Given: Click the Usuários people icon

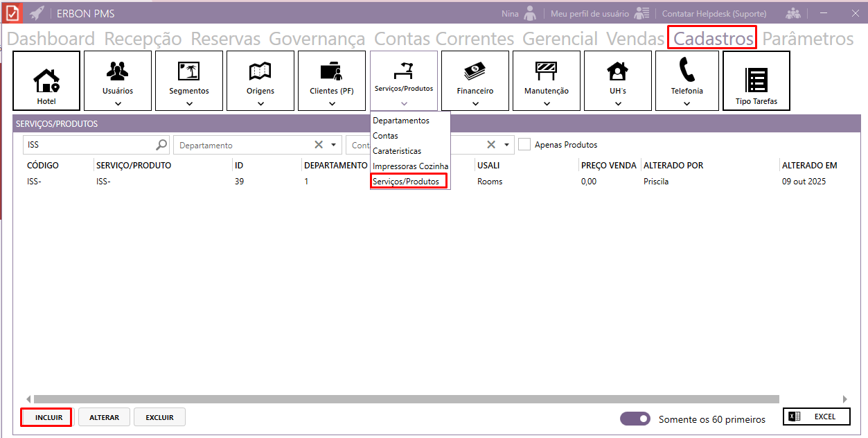Looking at the screenshot, I should (118, 71).
